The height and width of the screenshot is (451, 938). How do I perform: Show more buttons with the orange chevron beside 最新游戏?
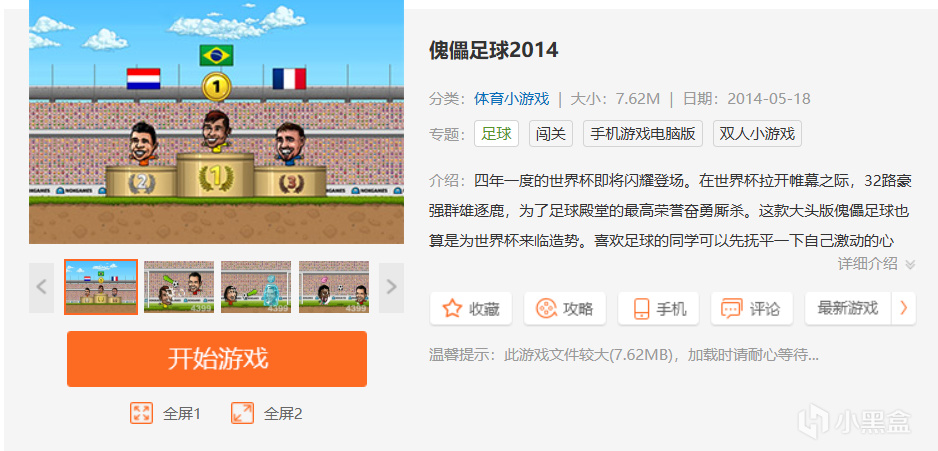904,309
